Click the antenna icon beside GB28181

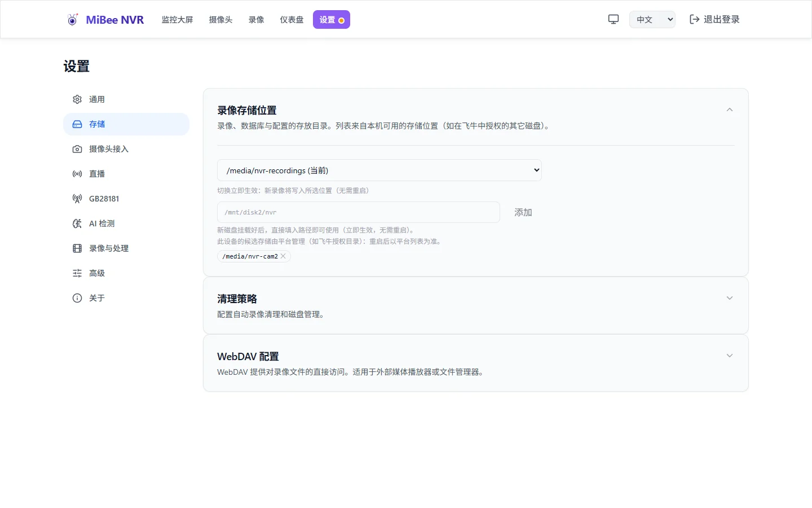tap(77, 199)
